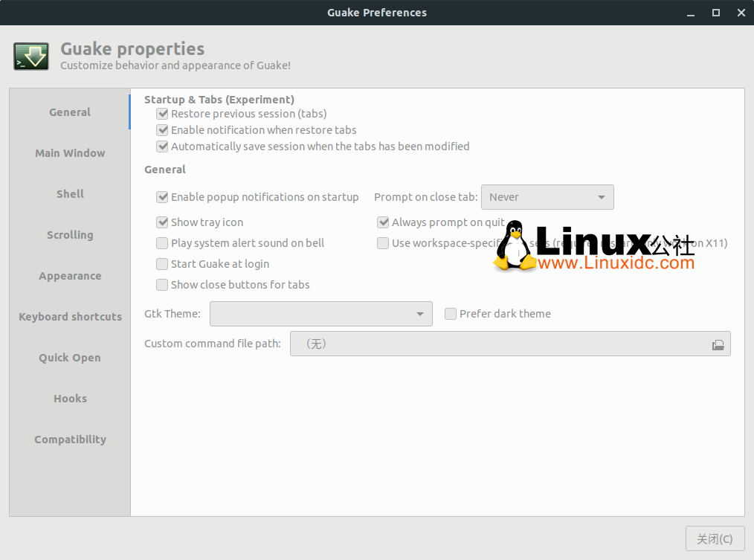Image resolution: width=754 pixels, height=560 pixels.
Task: Open the Hooks tab
Action: [70, 399]
